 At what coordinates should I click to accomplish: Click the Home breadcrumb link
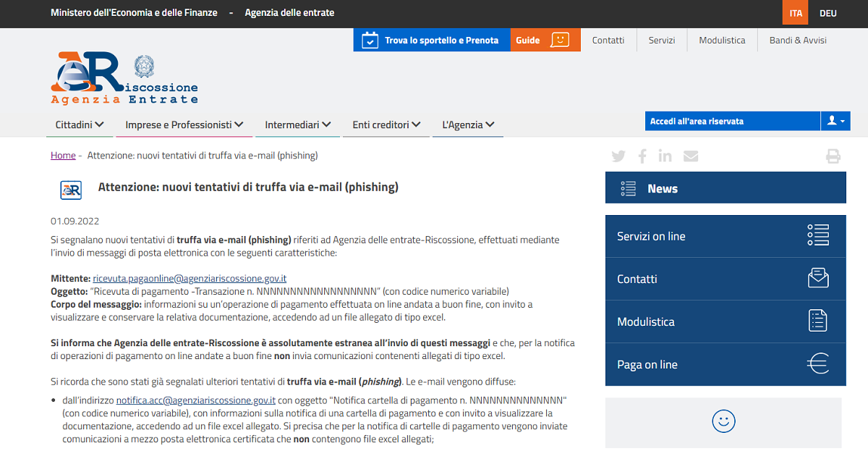(x=63, y=156)
